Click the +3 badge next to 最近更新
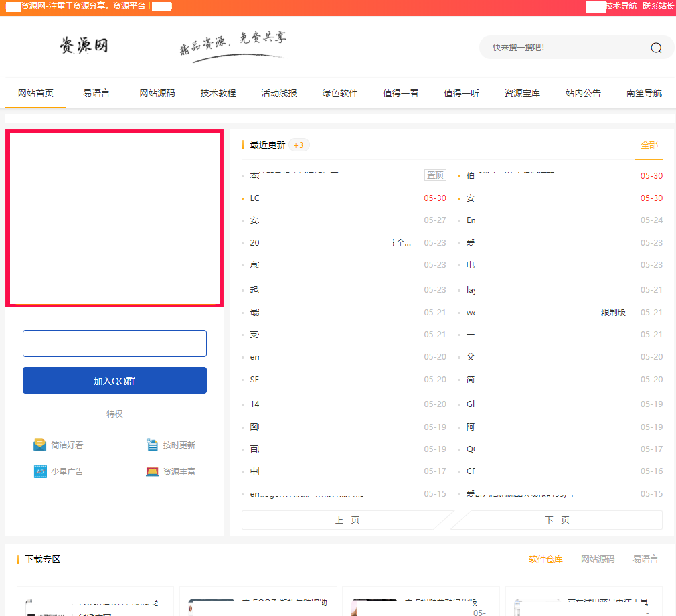The image size is (676, 616). 299,144
